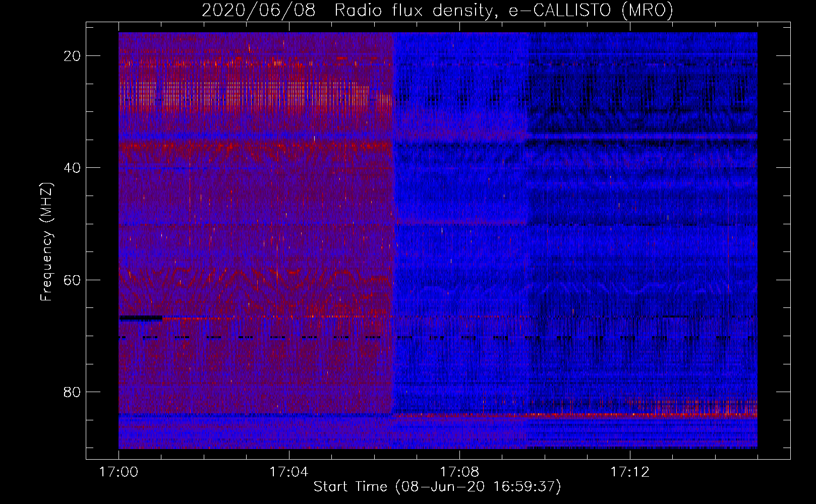Click the 40 MHz frequency tick label
Image resolution: width=816 pixels, height=504 pixels.
72,168
